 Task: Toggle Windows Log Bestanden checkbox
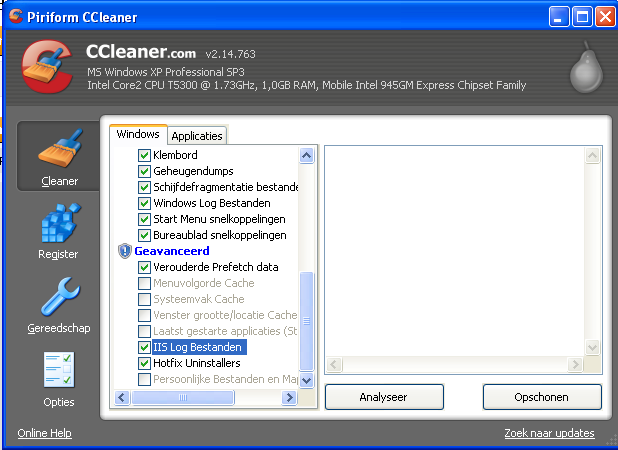tap(144, 203)
